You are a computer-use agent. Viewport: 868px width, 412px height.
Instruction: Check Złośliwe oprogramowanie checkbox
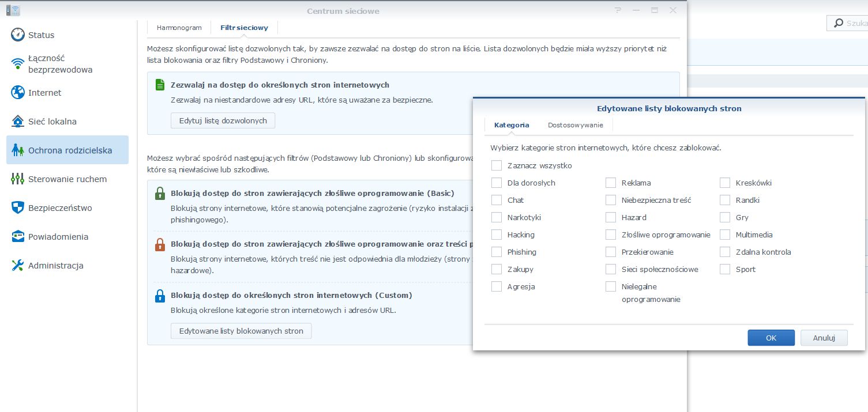click(611, 235)
